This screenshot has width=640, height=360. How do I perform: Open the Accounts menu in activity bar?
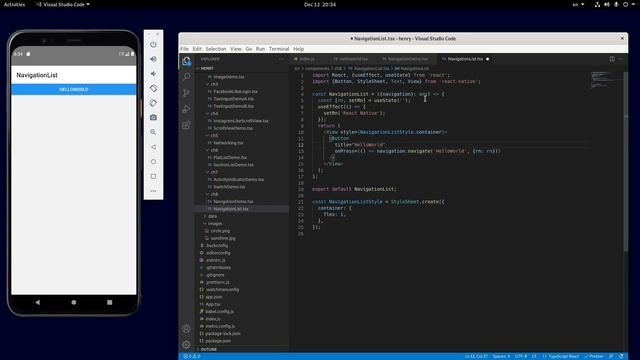[187, 329]
